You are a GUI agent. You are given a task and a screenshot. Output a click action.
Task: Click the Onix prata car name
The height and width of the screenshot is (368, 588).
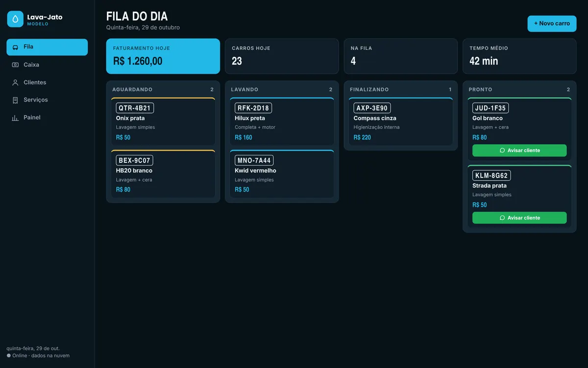pos(130,118)
